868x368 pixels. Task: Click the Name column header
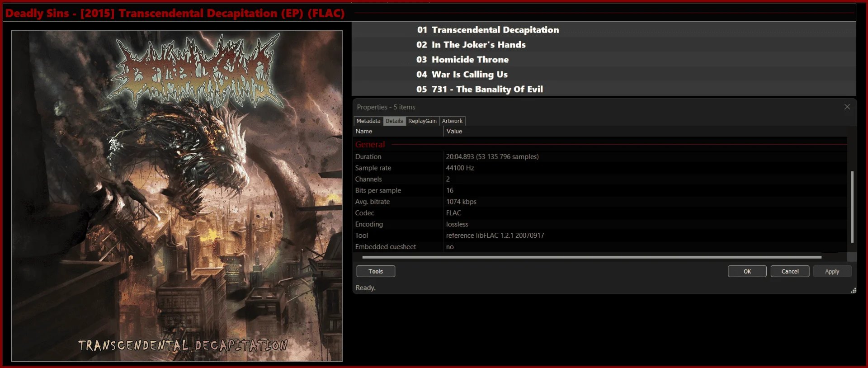(398, 131)
